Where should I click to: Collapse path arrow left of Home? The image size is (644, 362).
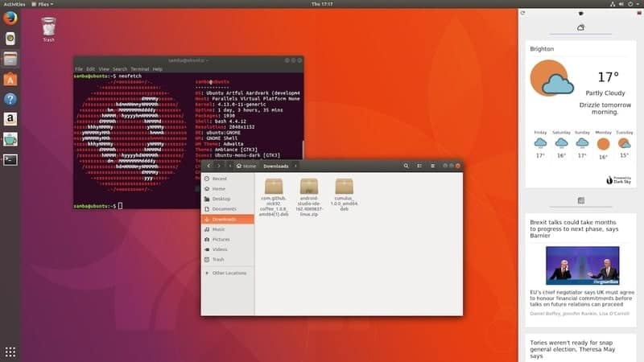click(230, 166)
